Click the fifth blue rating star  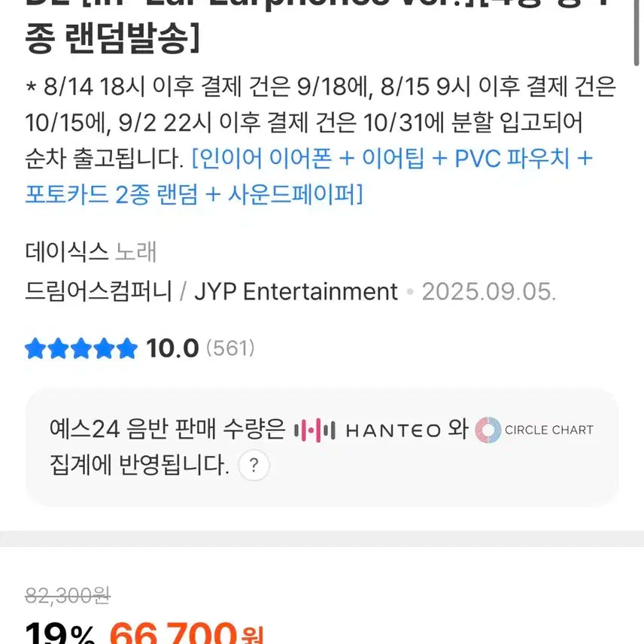coord(128,348)
